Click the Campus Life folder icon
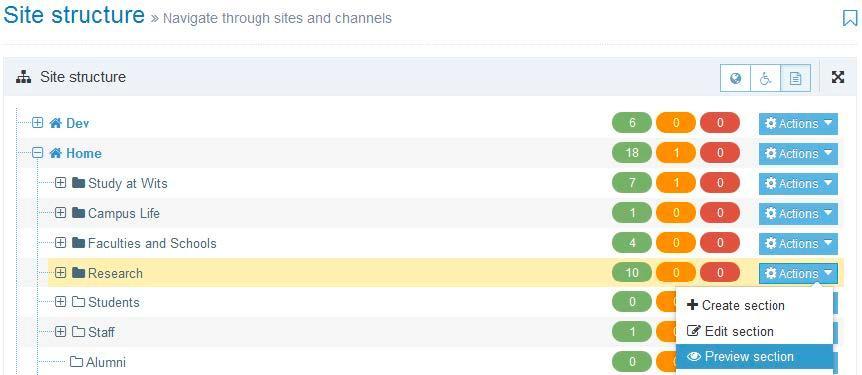Image resolution: width=862 pixels, height=375 pixels. tap(78, 213)
